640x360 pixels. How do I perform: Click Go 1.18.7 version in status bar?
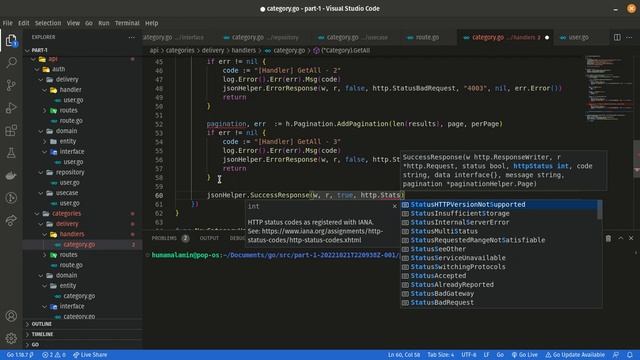point(20,355)
